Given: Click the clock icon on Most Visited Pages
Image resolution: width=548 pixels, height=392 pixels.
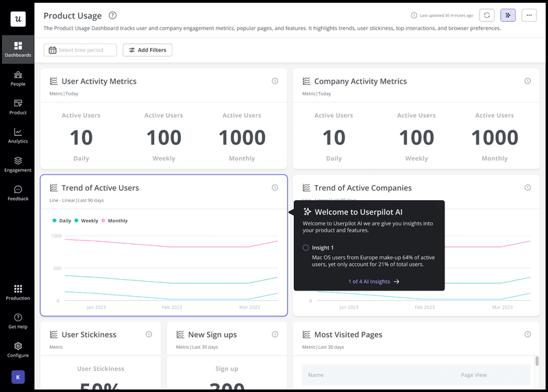Looking at the screenshot, I should [x=527, y=334].
